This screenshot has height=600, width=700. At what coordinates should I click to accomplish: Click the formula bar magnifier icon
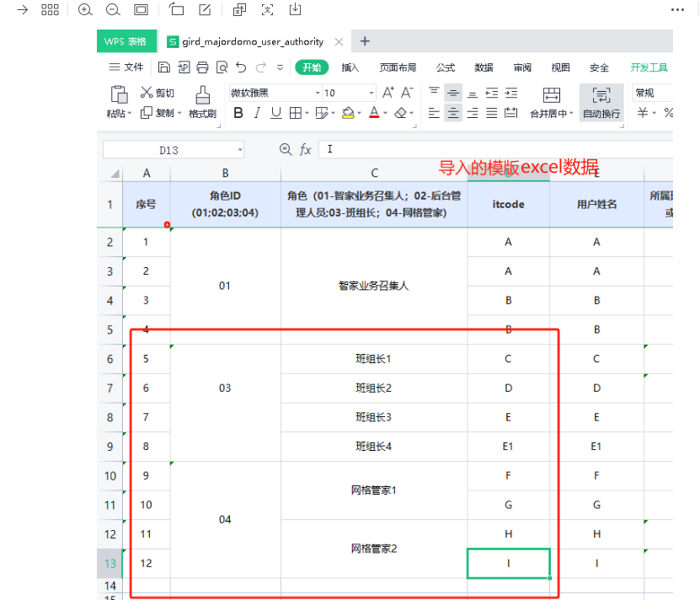click(286, 149)
